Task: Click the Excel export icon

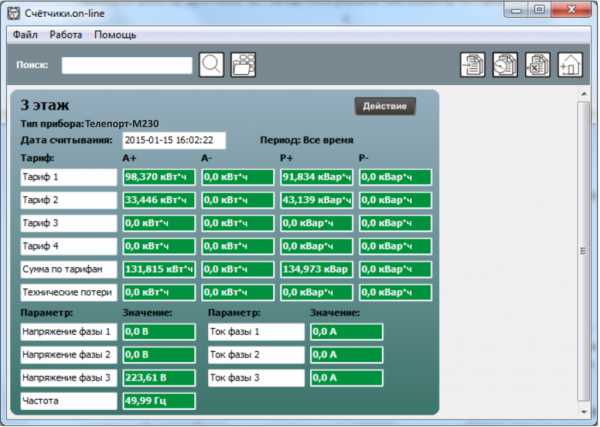Action: click(538, 65)
